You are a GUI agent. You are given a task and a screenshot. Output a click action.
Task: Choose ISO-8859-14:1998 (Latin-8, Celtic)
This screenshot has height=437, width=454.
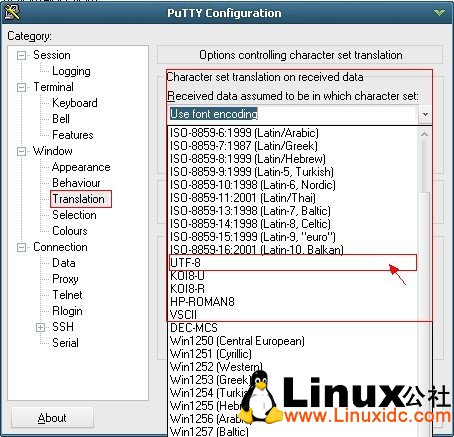pyautogui.click(x=293, y=224)
